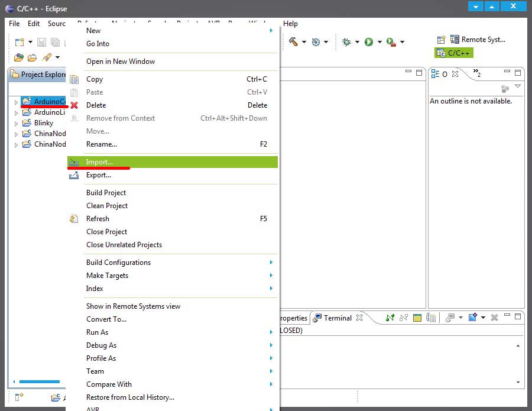Screen dimensions: 532x411
Task: Open the File menu
Action: pyautogui.click(x=14, y=24)
